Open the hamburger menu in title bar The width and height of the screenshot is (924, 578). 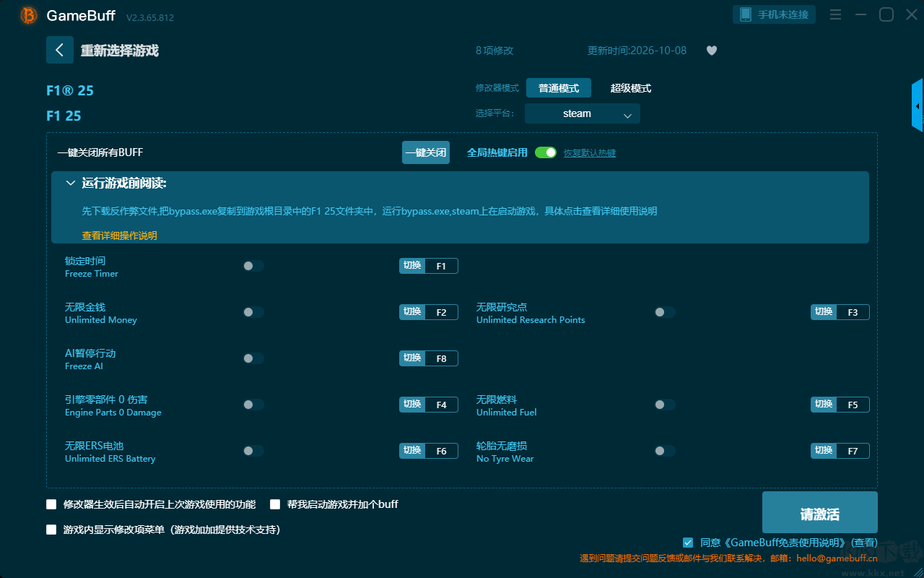tap(835, 14)
